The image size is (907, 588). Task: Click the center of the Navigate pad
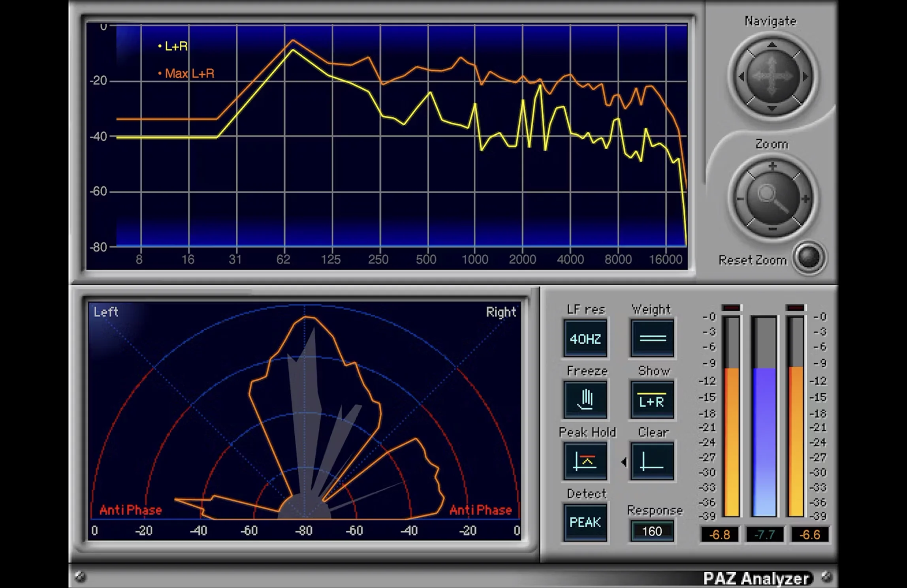pos(772,76)
